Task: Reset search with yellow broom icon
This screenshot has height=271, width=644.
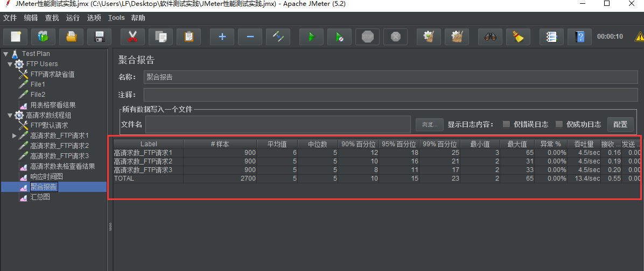Action: [519, 37]
